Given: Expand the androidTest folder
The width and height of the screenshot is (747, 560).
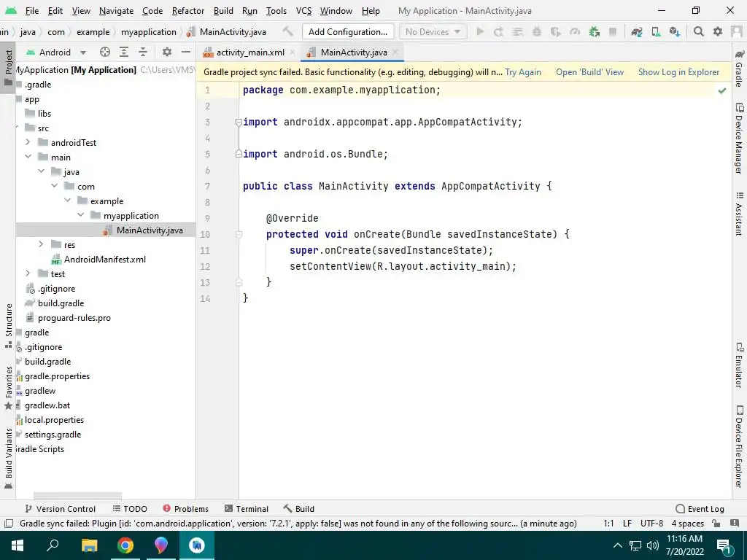Looking at the screenshot, I should 28,142.
